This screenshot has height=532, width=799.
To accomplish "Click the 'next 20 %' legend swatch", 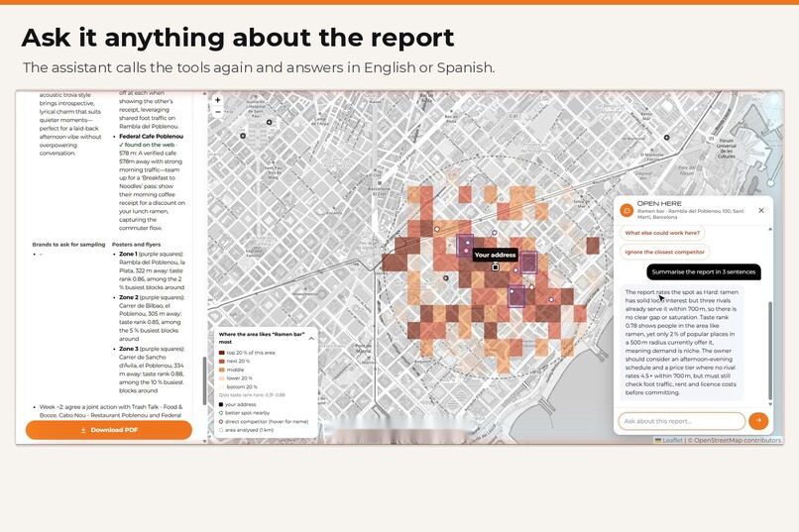I will click(222, 361).
